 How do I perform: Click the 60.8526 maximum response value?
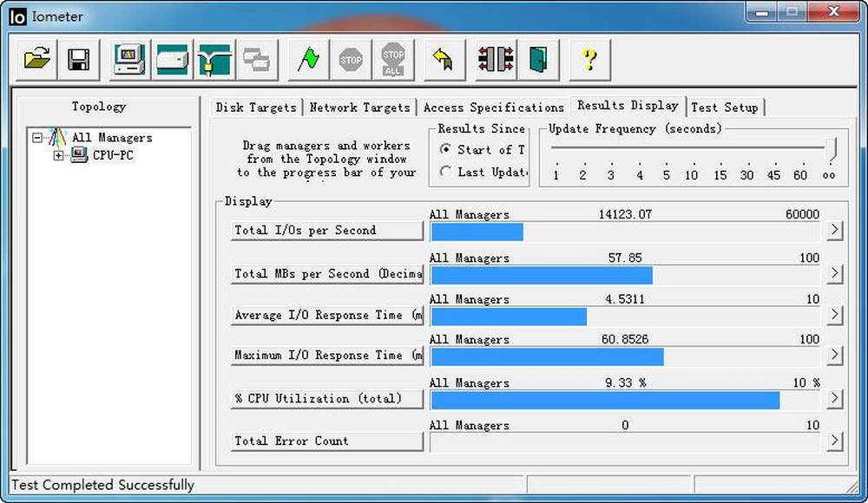tap(625, 339)
